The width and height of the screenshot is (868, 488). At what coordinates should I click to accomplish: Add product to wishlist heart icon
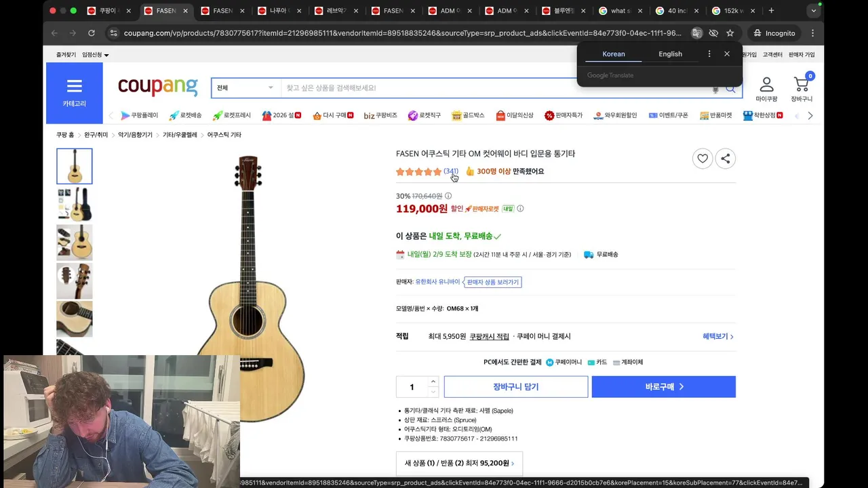coord(703,159)
